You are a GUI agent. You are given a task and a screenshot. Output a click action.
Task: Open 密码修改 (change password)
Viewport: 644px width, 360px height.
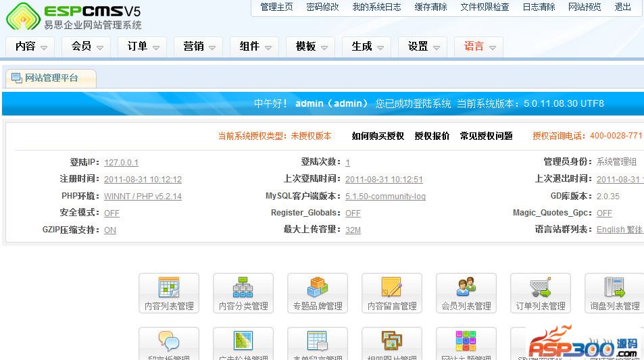tap(322, 7)
